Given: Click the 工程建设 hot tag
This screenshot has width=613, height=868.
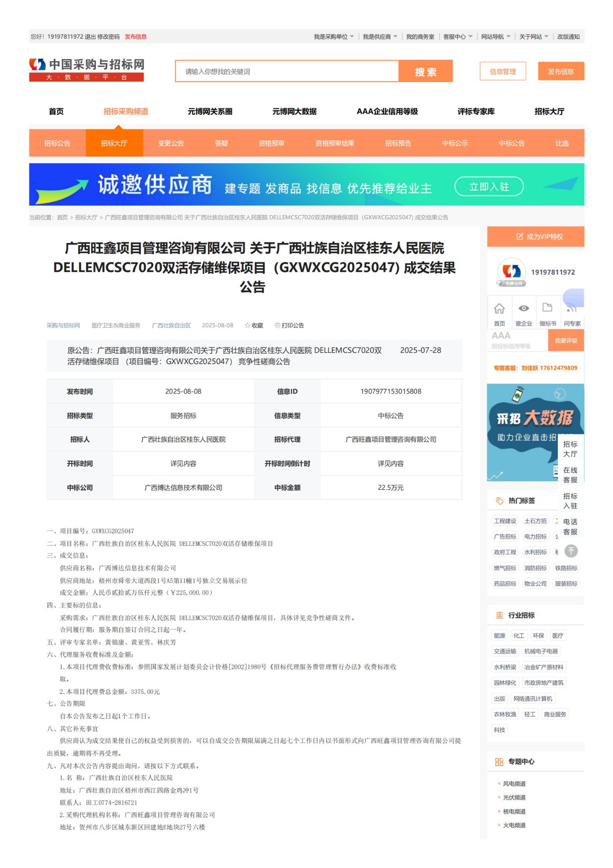Looking at the screenshot, I should point(505,521).
